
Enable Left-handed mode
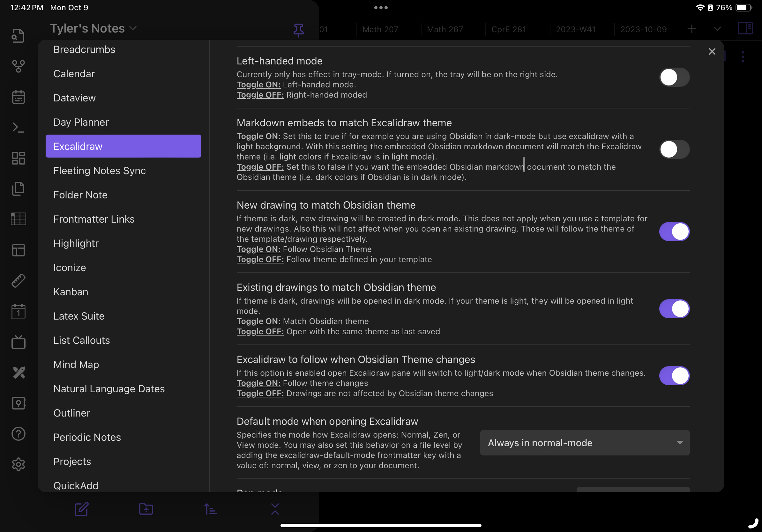[674, 77]
